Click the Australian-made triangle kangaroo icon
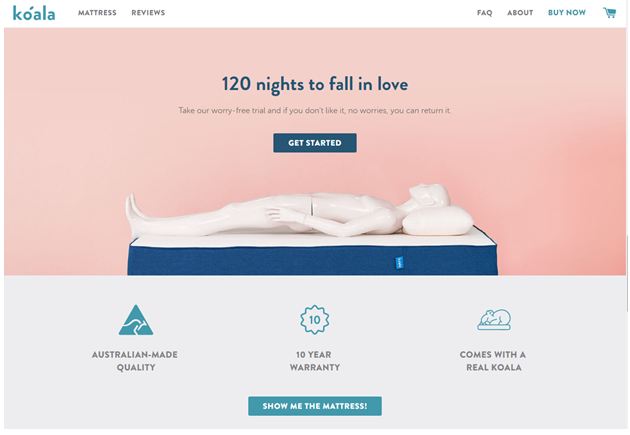Viewport: 630px width, 435px height. (136, 320)
